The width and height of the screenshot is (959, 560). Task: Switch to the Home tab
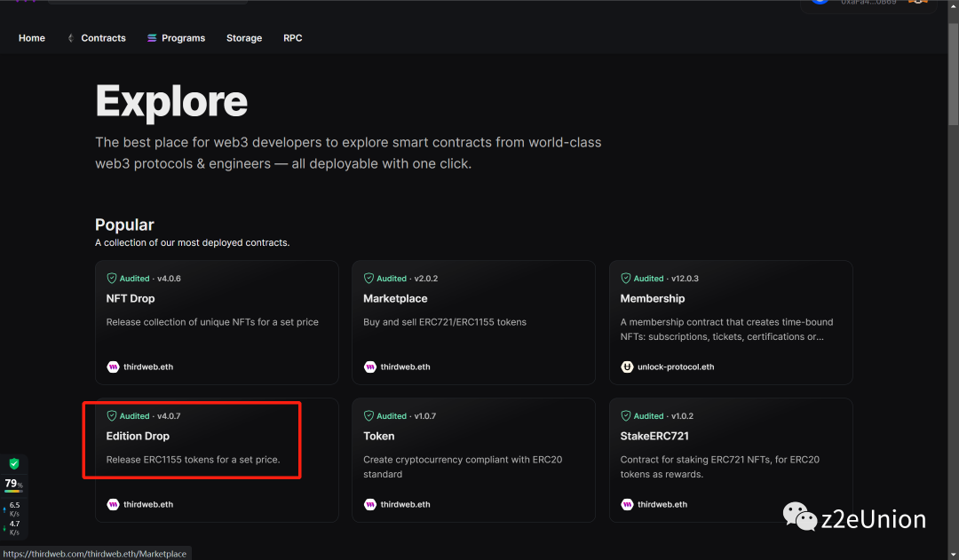coord(31,37)
